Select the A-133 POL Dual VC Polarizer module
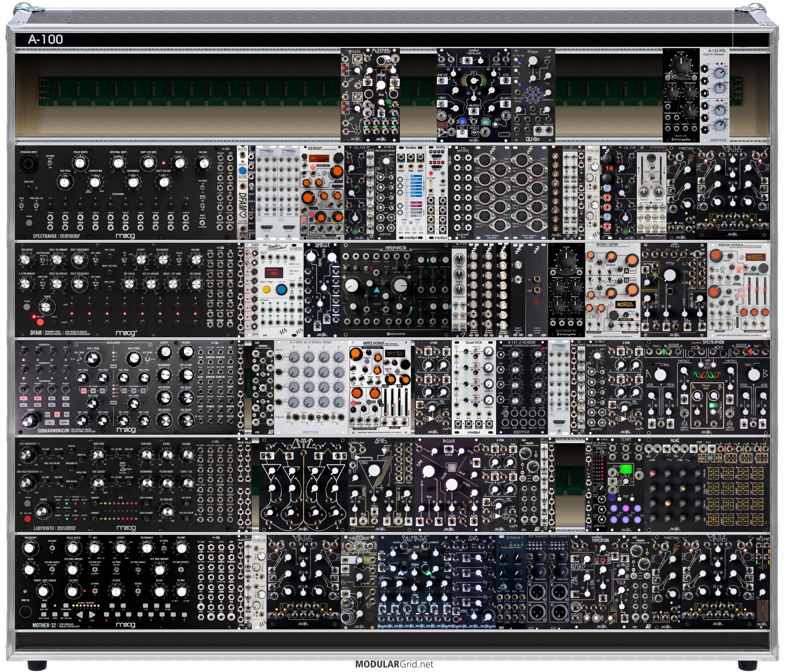 (714, 95)
